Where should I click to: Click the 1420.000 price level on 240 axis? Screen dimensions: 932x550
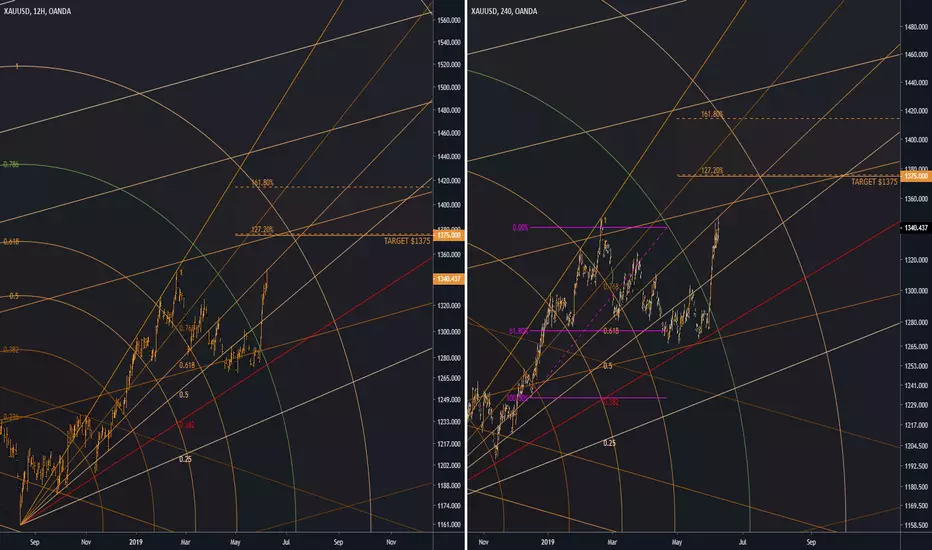pos(916,111)
